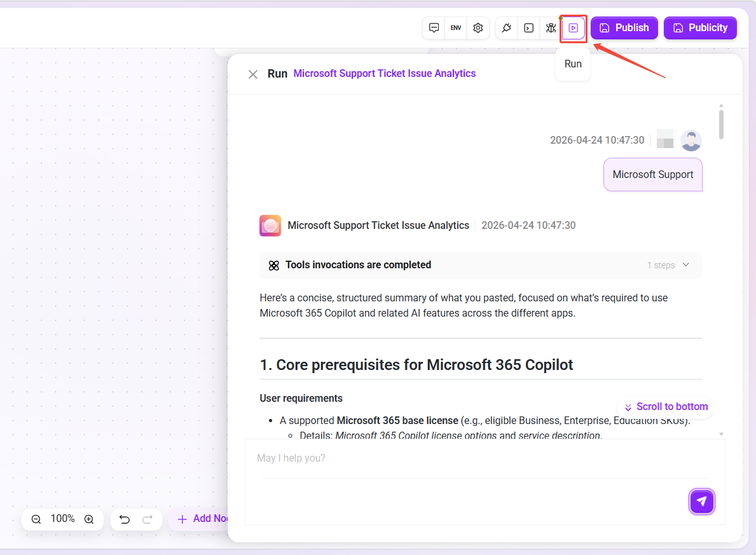Image resolution: width=756 pixels, height=555 pixels.
Task: Open the ENV environment variables
Action: [x=456, y=28]
